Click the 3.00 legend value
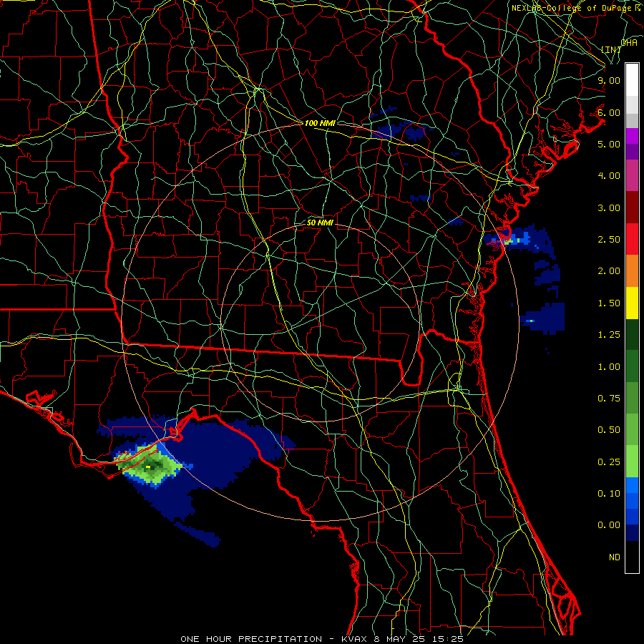Viewport: 644px width, 644px height. click(x=609, y=208)
